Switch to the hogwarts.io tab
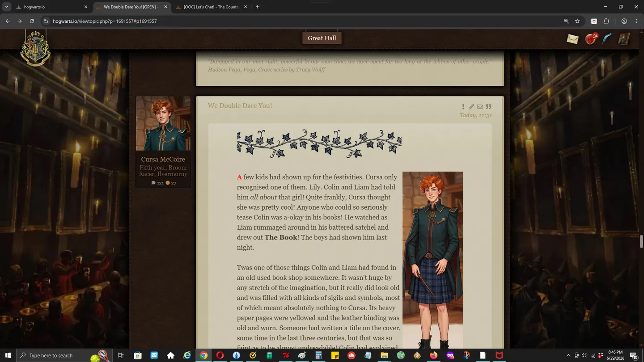Screen dimensions: 644x362 click(x=51, y=7)
